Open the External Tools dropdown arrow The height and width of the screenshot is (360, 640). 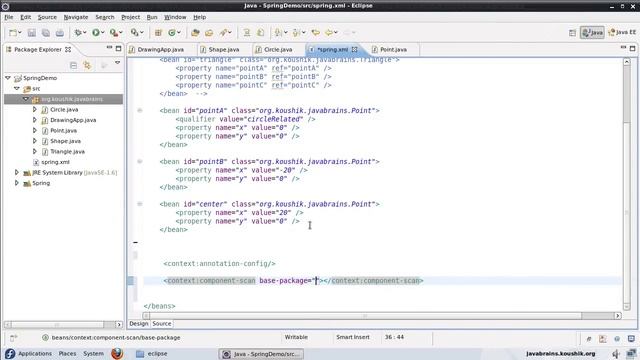(x=121, y=33)
